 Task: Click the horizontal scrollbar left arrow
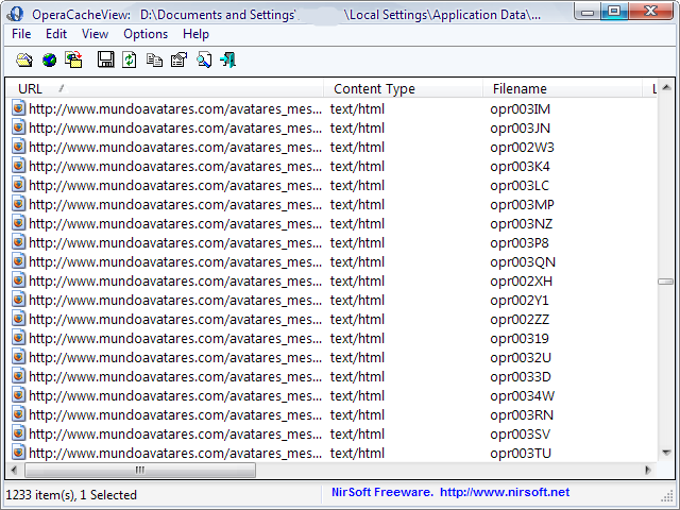click(x=14, y=470)
